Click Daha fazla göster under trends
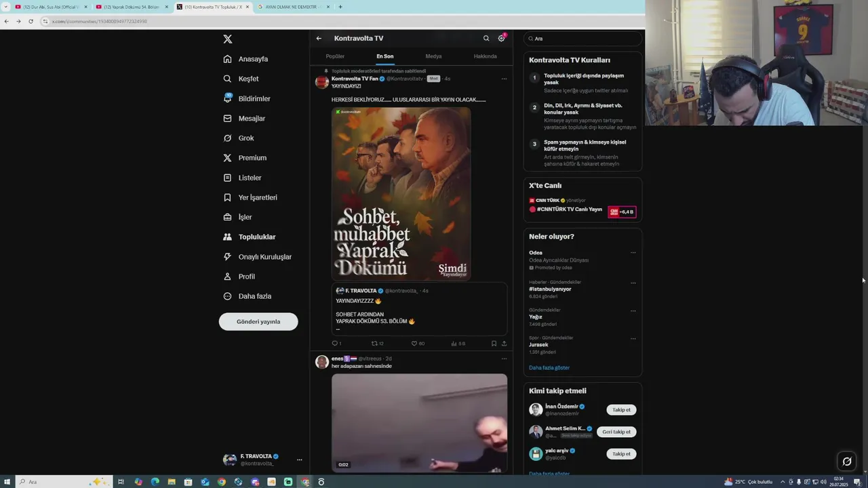This screenshot has width=868, height=488. click(549, 368)
